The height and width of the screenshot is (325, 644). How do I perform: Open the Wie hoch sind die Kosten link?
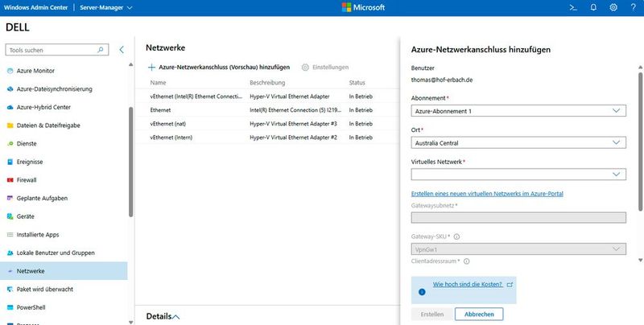click(468, 285)
